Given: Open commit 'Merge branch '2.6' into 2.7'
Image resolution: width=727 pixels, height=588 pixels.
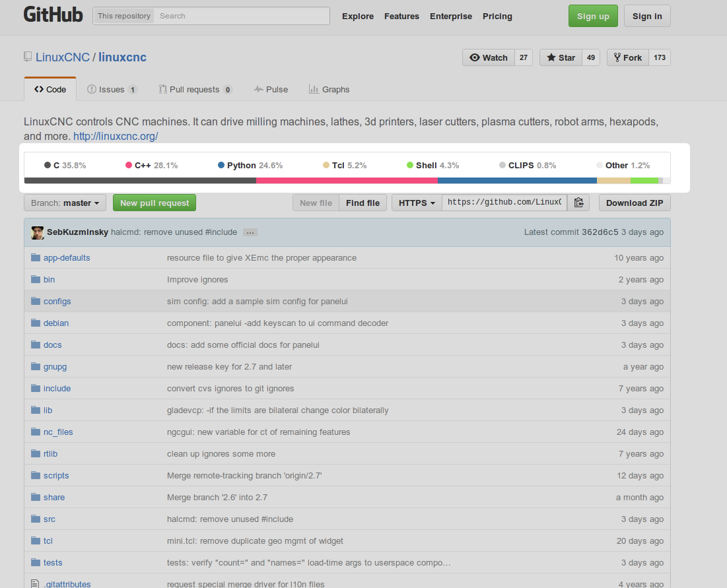Looking at the screenshot, I should tap(217, 497).
